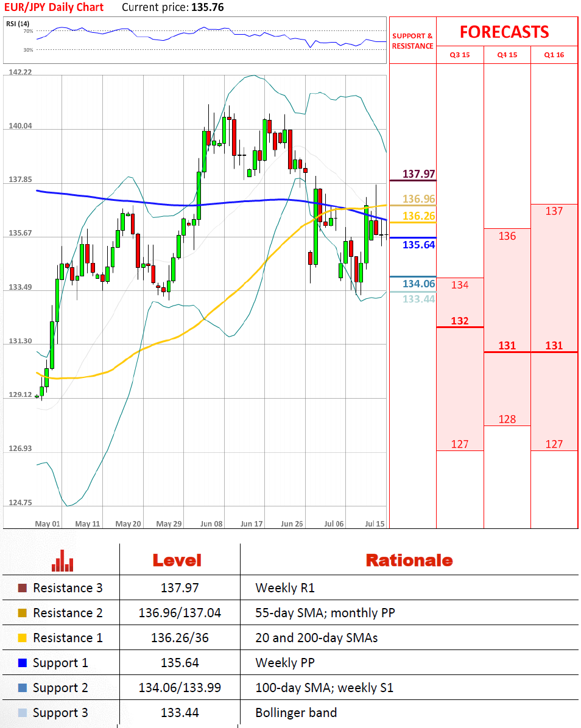Image resolution: width=581 pixels, height=728 pixels.
Task: Click the Jun 08 date axis label
Action: [211, 523]
